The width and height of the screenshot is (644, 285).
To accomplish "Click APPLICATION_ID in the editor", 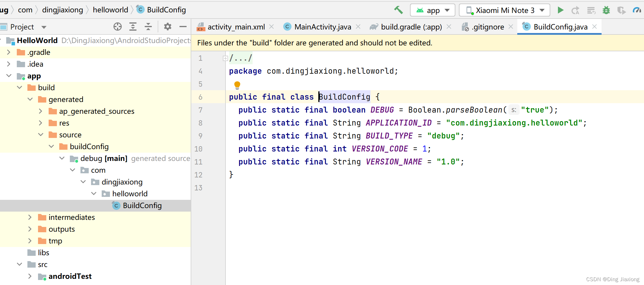I will (399, 123).
